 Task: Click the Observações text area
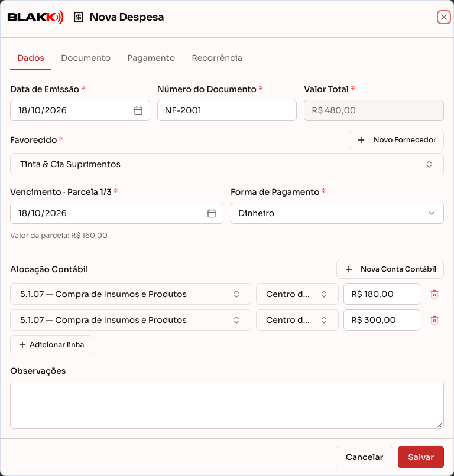227,405
